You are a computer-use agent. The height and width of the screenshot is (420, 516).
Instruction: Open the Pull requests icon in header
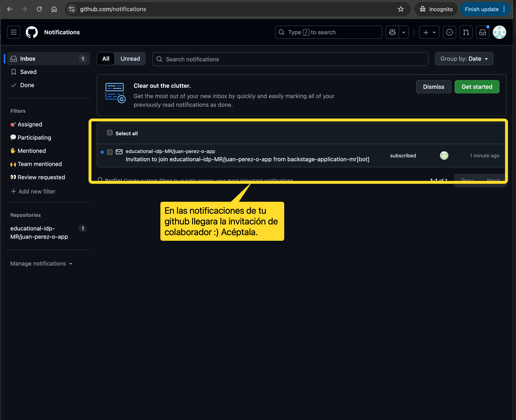point(466,32)
